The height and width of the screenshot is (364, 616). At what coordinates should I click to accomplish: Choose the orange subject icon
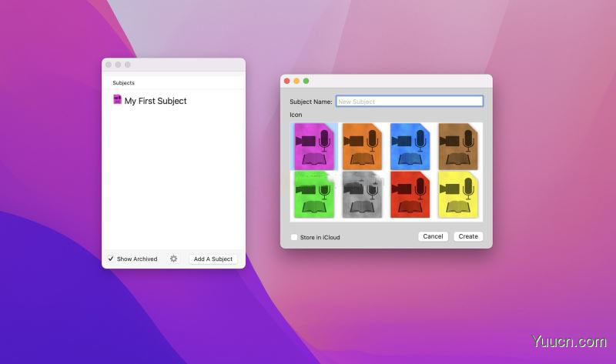point(362,146)
